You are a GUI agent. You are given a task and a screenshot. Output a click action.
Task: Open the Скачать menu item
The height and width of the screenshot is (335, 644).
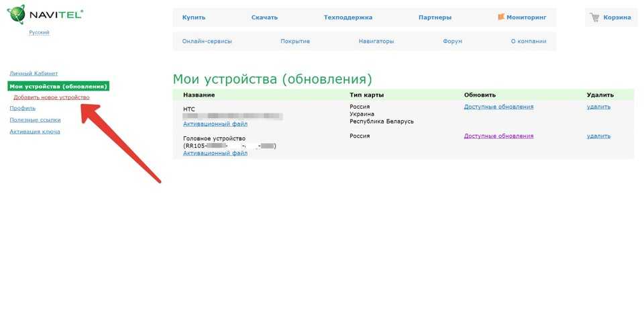(264, 17)
